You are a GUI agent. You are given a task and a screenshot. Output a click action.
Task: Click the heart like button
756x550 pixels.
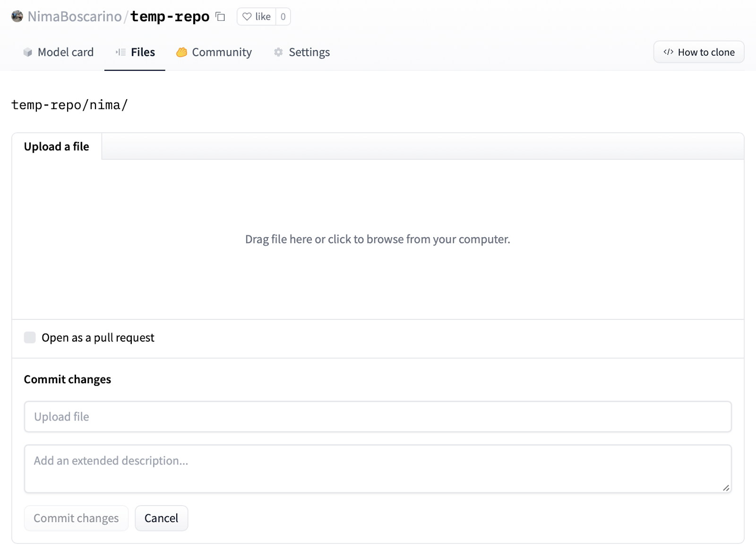(257, 17)
